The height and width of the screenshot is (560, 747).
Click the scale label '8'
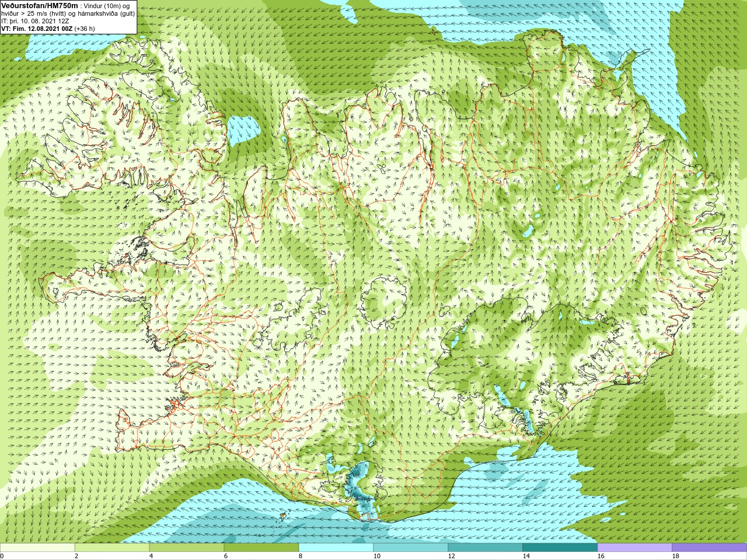click(301, 556)
